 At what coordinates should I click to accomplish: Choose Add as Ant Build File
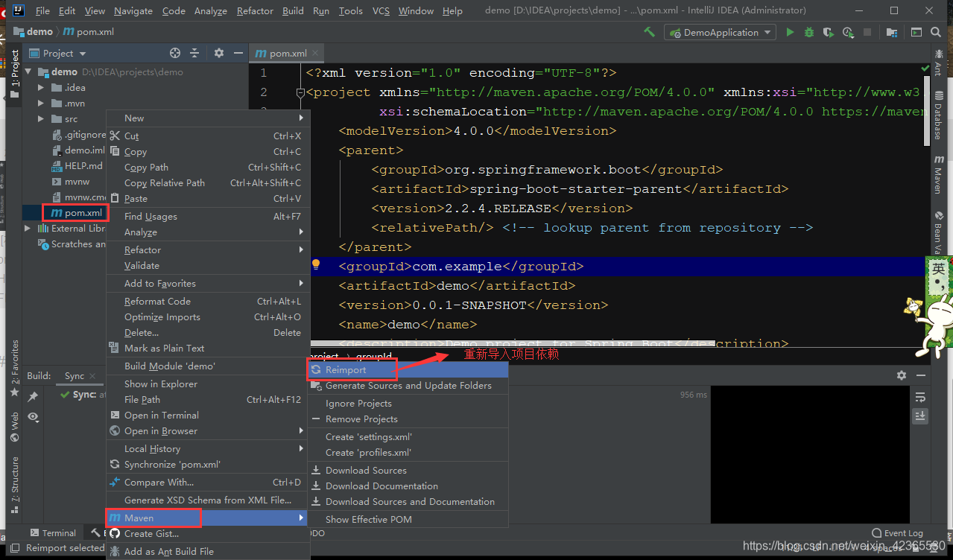pos(207,551)
